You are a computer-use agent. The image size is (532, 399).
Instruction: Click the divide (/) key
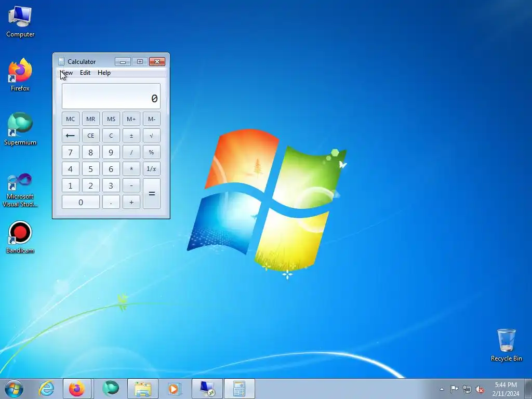131,152
